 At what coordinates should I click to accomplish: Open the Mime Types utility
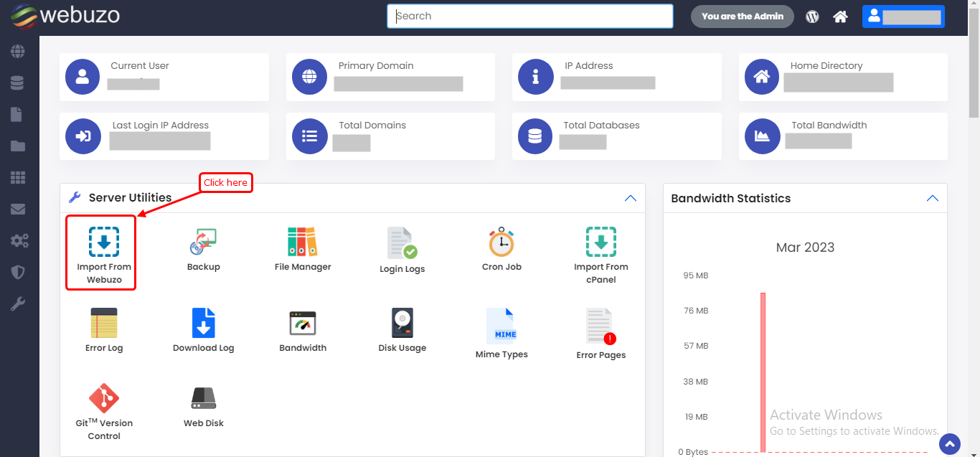click(501, 334)
